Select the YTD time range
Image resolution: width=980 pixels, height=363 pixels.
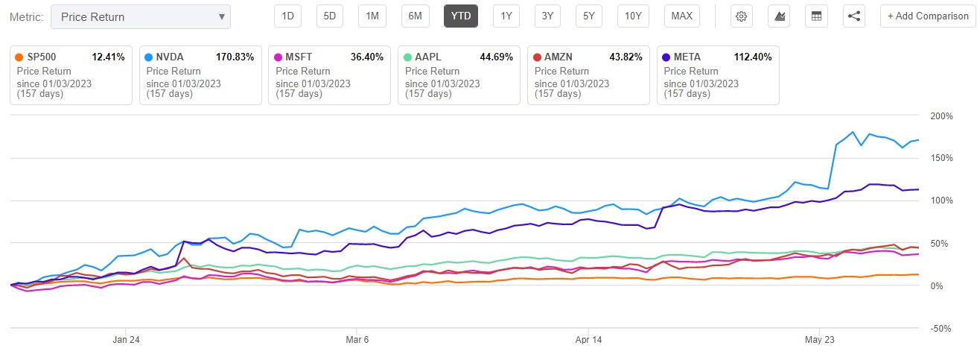(461, 16)
